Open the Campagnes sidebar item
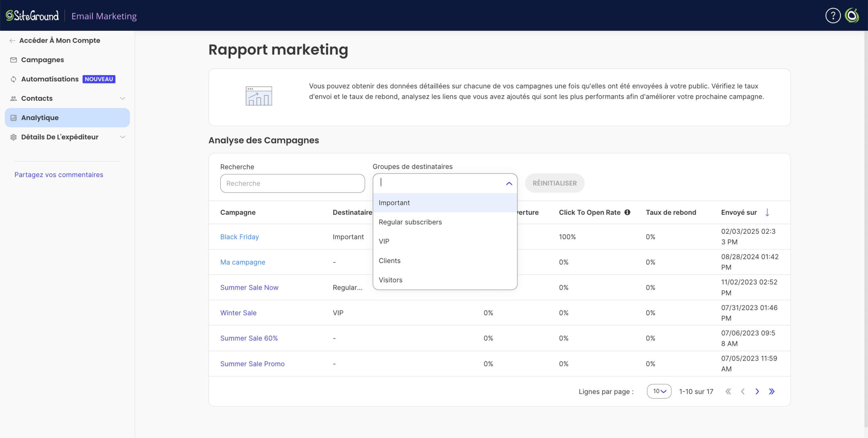 (x=67, y=60)
